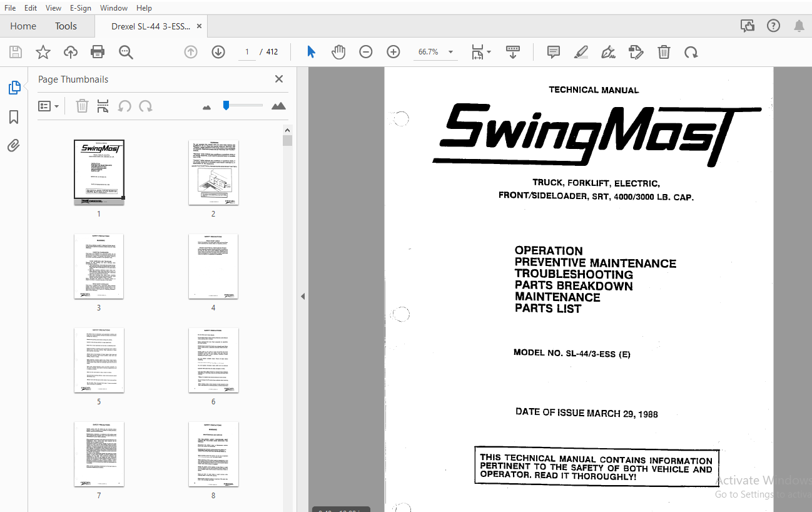Screen dimensions: 812x512
Task: Select page 1 thumbnail
Action: tap(99, 172)
